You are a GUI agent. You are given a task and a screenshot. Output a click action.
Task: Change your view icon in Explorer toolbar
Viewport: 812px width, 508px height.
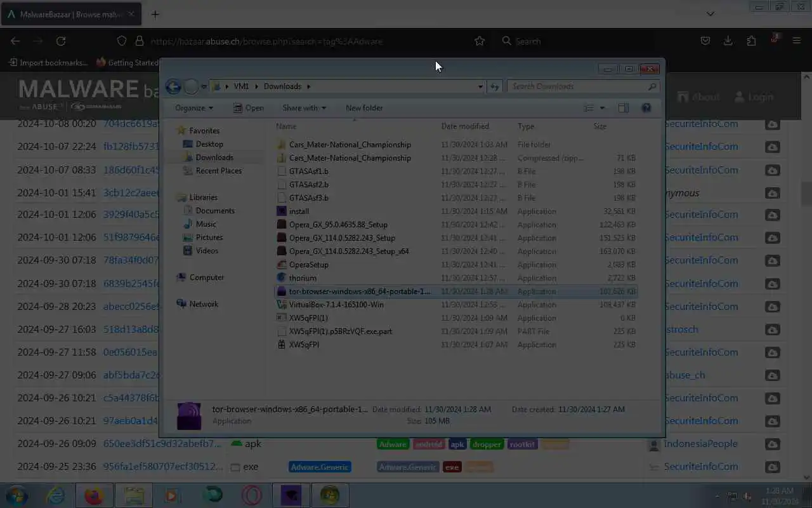click(x=589, y=108)
